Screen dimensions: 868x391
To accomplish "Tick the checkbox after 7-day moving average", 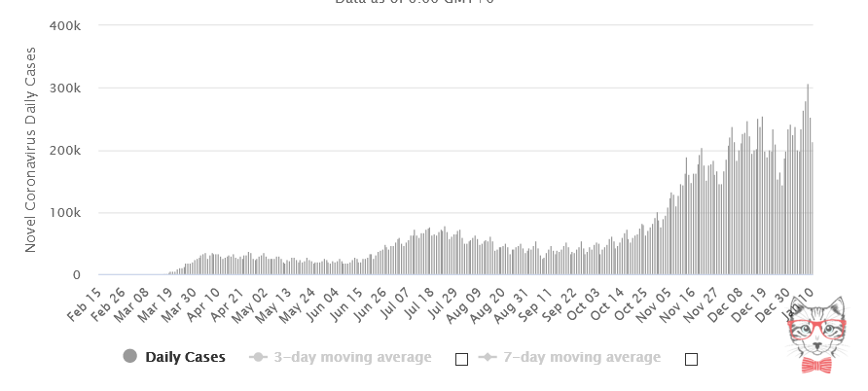I will [691, 359].
